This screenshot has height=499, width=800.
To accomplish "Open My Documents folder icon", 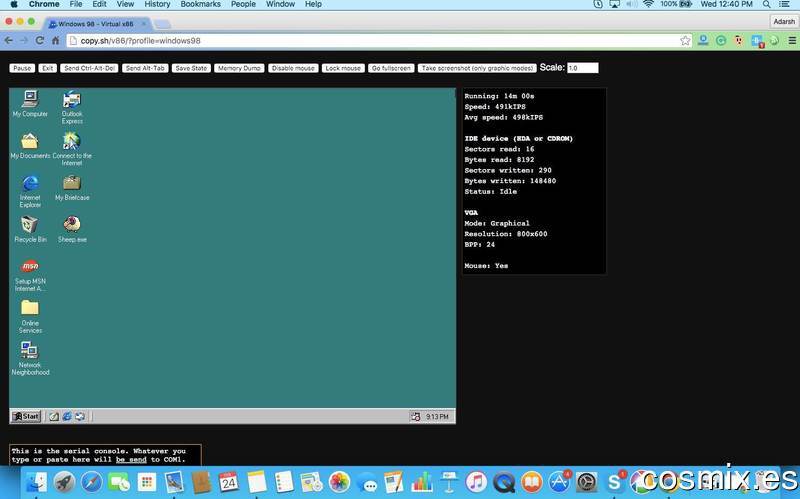I will point(30,145).
